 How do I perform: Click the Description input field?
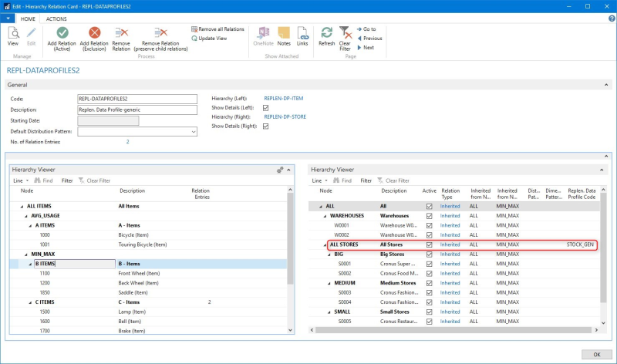tap(138, 110)
